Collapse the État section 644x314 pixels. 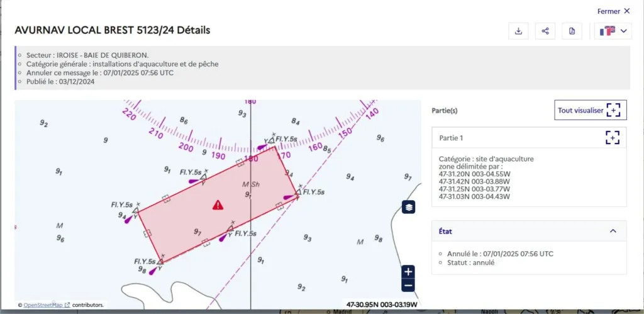613,231
